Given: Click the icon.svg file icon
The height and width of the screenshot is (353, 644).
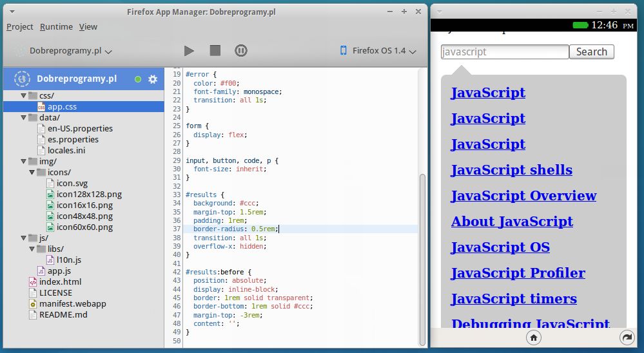Looking at the screenshot, I should tap(50, 184).
